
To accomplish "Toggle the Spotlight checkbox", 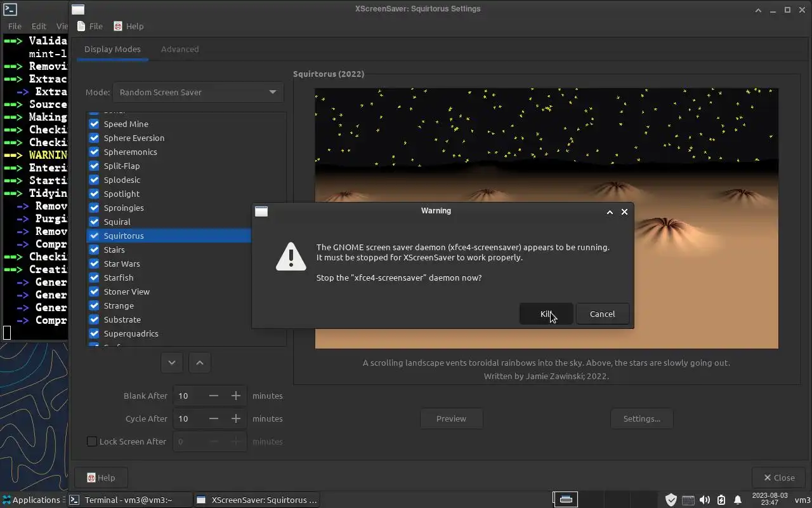I will point(94,194).
